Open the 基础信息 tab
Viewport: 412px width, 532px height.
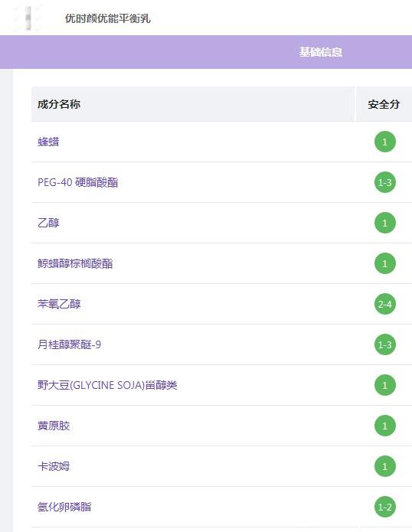(320, 52)
